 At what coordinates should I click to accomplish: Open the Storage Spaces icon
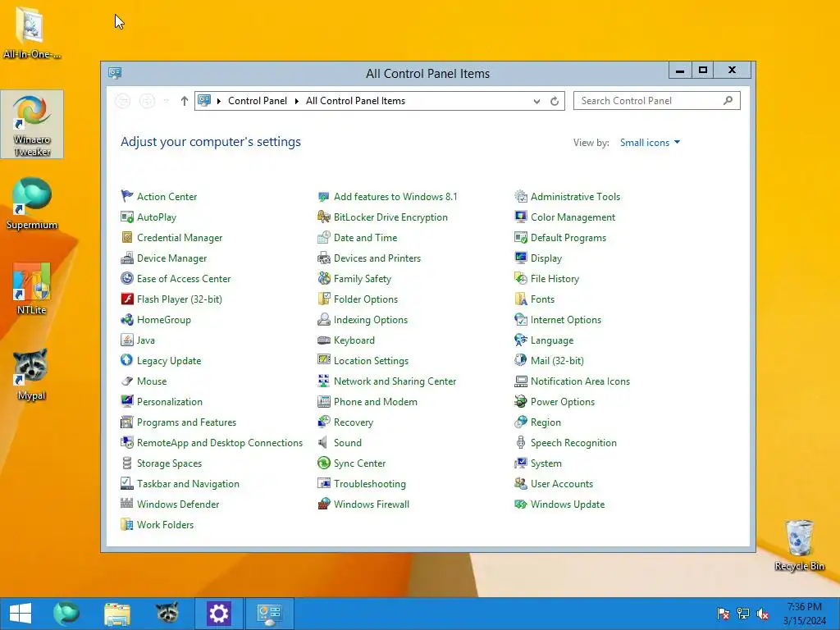pos(127,463)
